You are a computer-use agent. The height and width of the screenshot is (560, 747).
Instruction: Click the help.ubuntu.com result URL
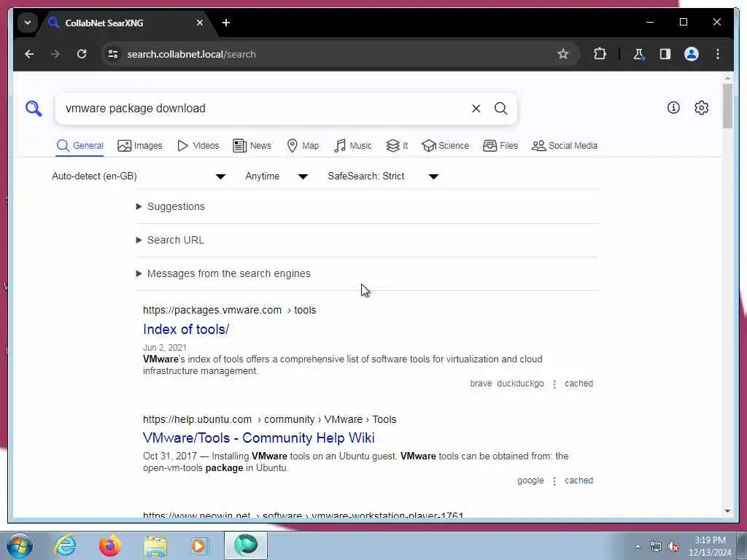[x=269, y=419]
